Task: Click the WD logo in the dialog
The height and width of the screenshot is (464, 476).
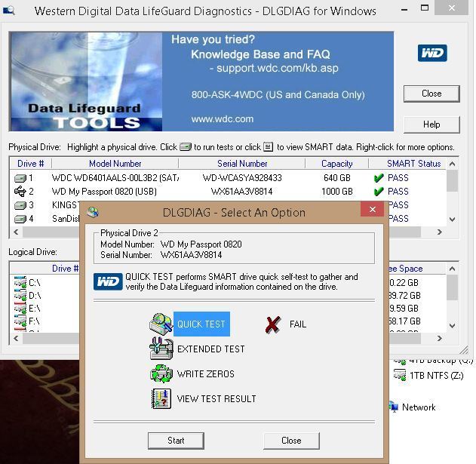Action: point(108,281)
